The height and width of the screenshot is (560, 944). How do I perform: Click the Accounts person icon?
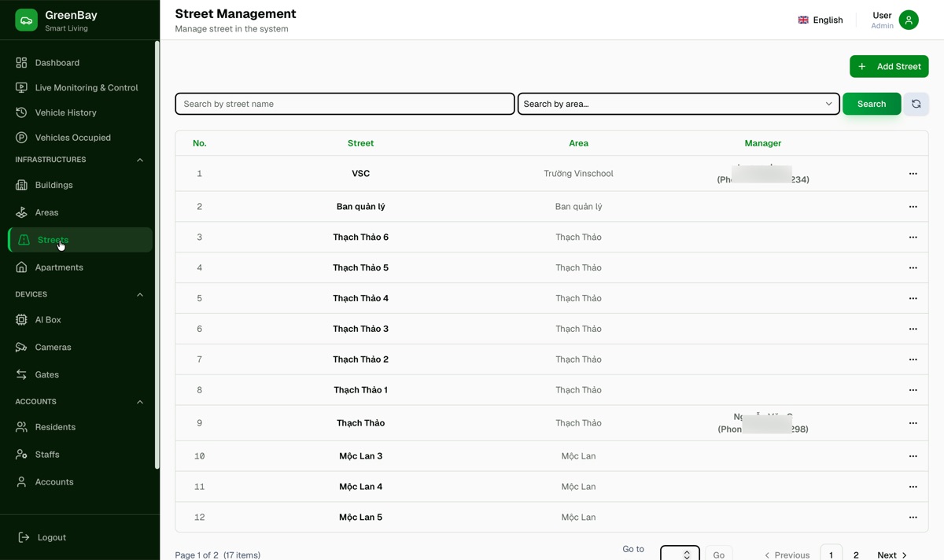(21, 482)
